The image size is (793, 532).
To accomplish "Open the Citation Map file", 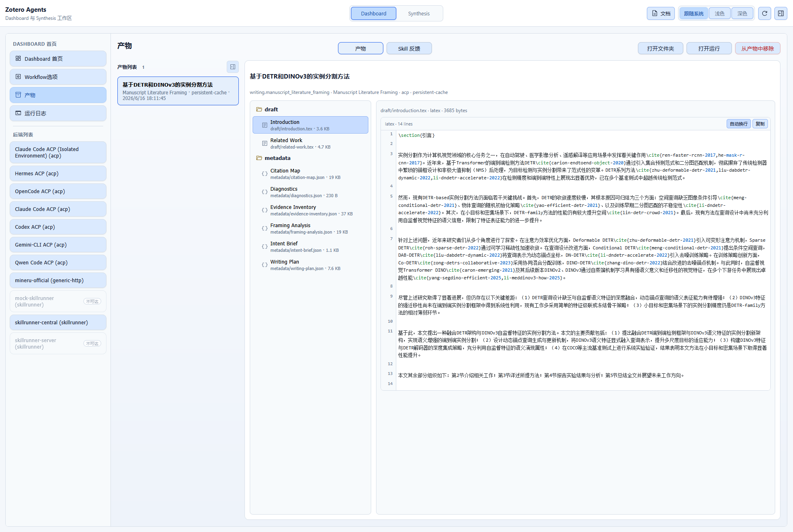I will pyautogui.click(x=310, y=174).
